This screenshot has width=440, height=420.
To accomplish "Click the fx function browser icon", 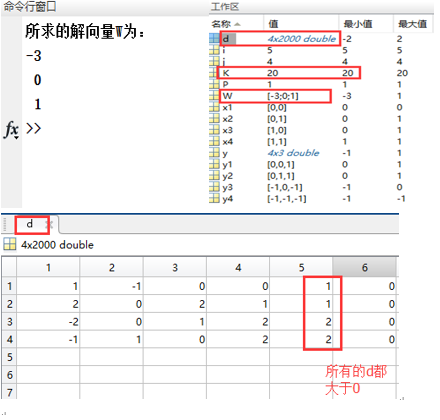I will 12,130.
